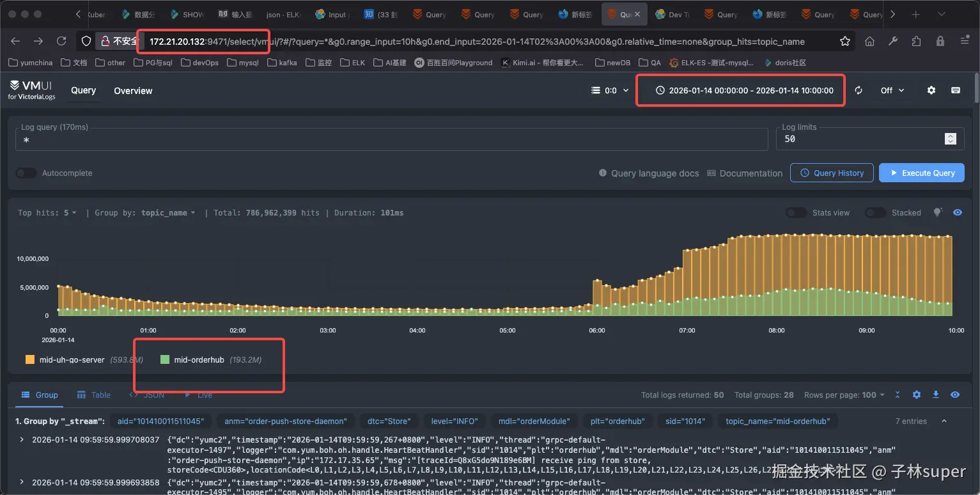Bookmark this page with the star icon
Screen dimensions: 980x495
coord(845,42)
